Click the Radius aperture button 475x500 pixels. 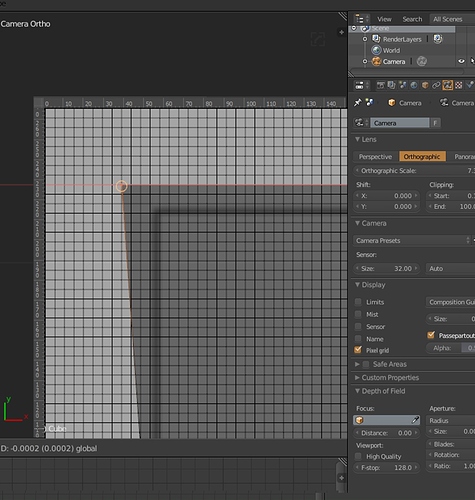click(x=450, y=420)
